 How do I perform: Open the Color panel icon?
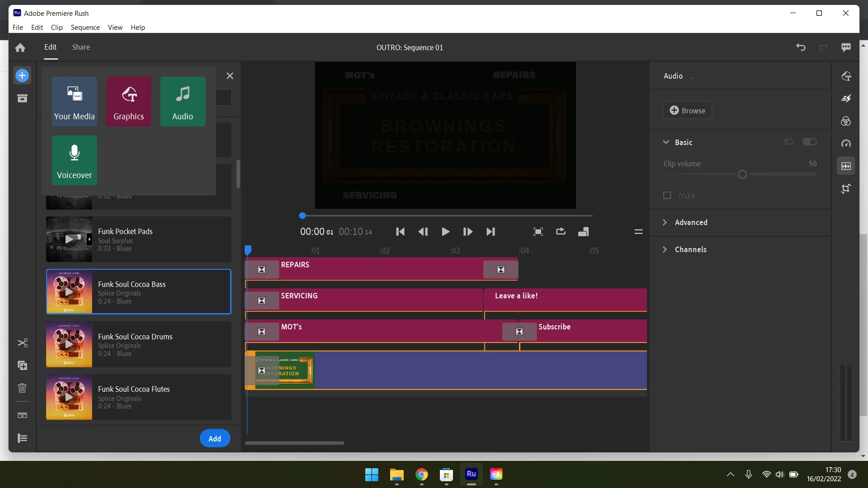pyautogui.click(x=846, y=121)
